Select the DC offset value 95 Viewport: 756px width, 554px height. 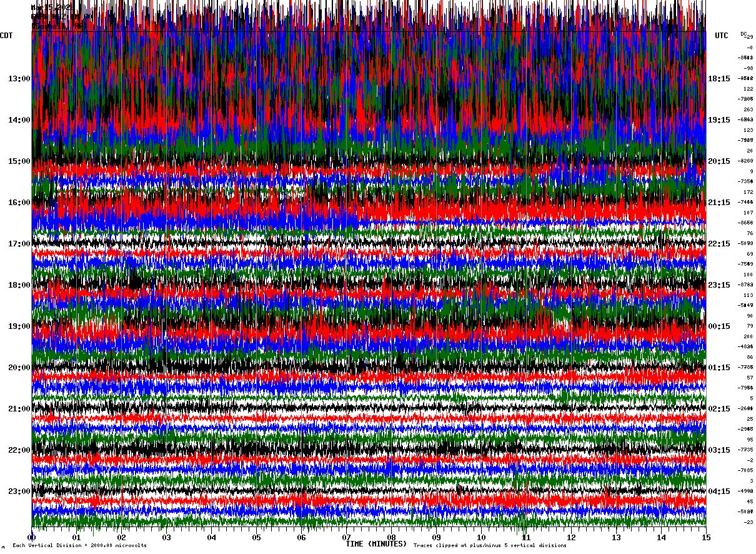point(749,440)
